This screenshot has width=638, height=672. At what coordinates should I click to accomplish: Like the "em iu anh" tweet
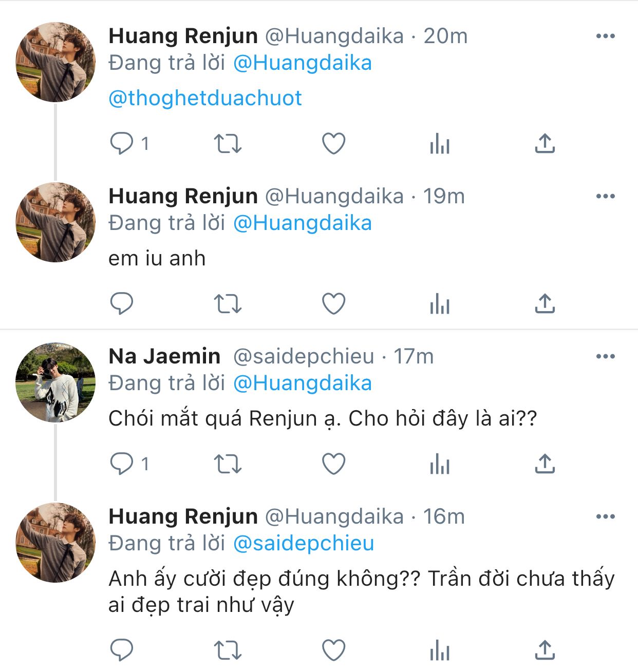tap(333, 303)
